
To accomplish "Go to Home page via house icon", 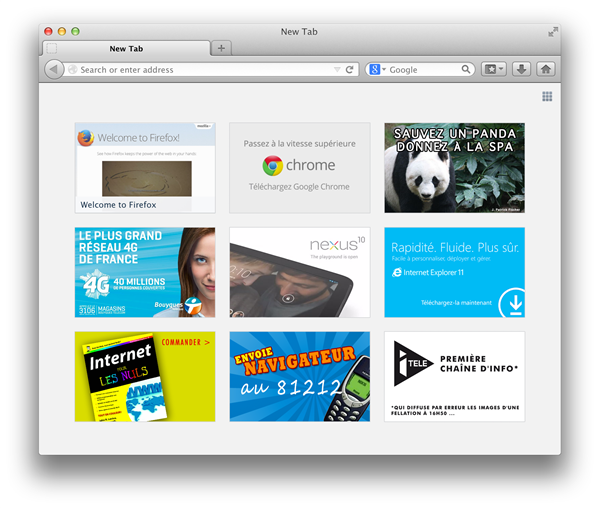I will coord(546,69).
